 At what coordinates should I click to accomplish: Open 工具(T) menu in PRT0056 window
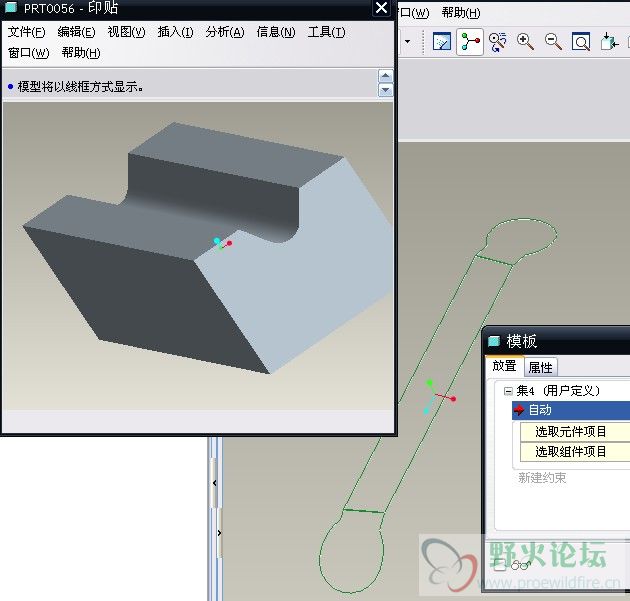point(326,32)
